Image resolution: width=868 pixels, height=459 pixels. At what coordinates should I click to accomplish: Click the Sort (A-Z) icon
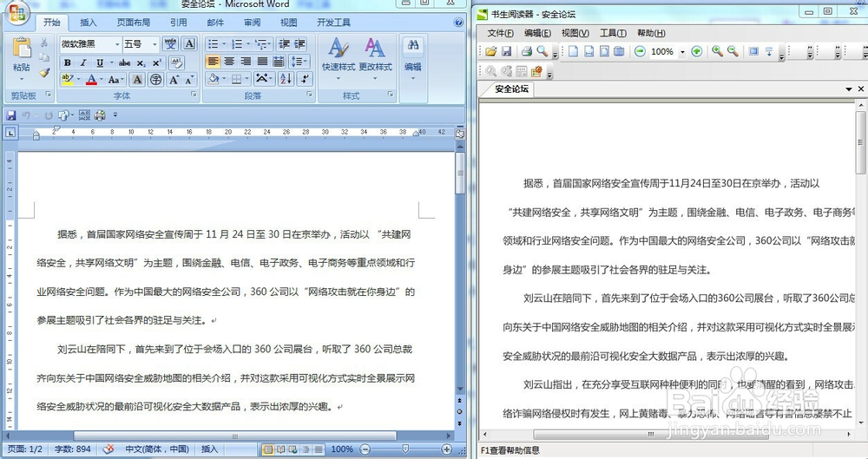tap(286, 79)
